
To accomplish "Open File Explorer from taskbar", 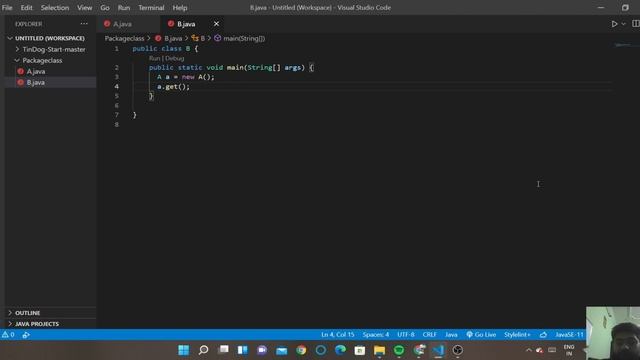I will 380,350.
